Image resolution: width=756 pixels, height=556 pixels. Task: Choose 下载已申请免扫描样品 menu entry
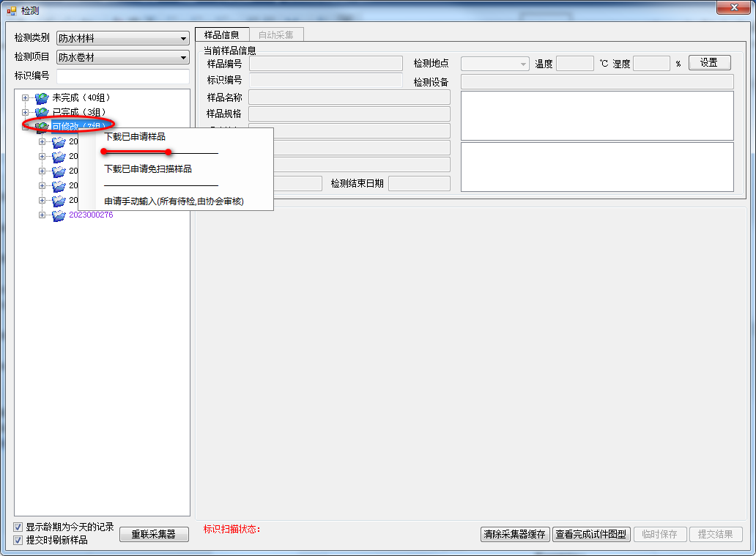pyautogui.click(x=148, y=169)
